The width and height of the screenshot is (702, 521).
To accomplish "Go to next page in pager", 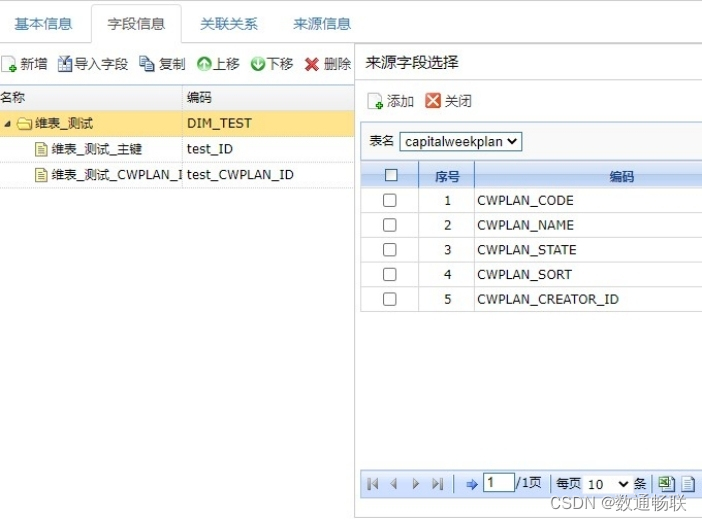I will (x=415, y=484).
